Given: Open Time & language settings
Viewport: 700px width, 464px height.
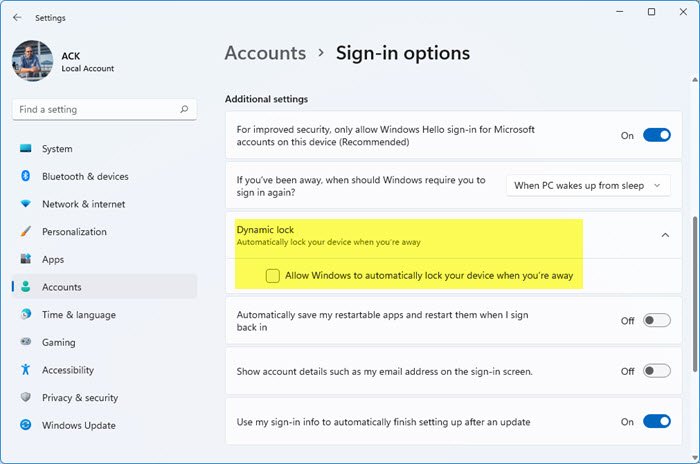Looking at the screenshot, I should click(78, 315).
